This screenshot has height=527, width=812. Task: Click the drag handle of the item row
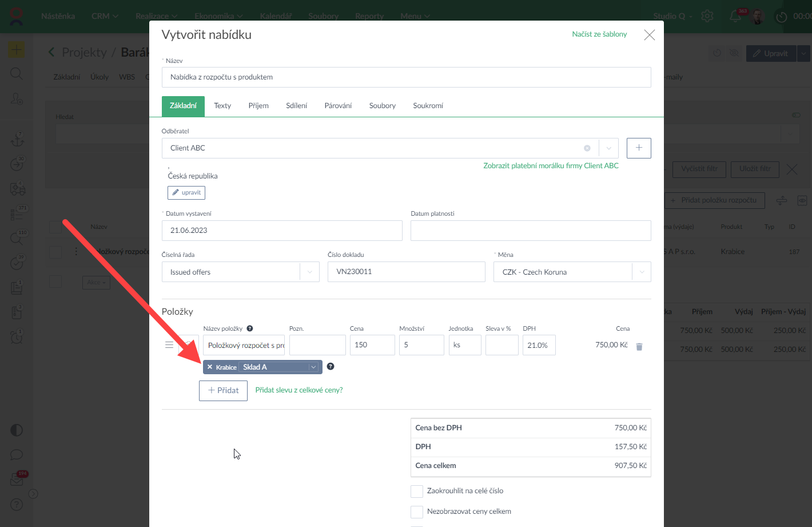[x=169, y=345]
